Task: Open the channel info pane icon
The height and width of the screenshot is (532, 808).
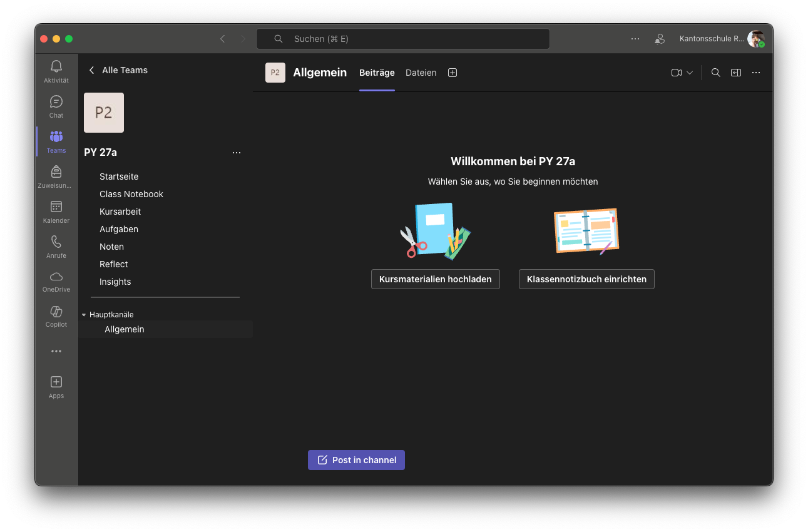Action: [736, 73]
